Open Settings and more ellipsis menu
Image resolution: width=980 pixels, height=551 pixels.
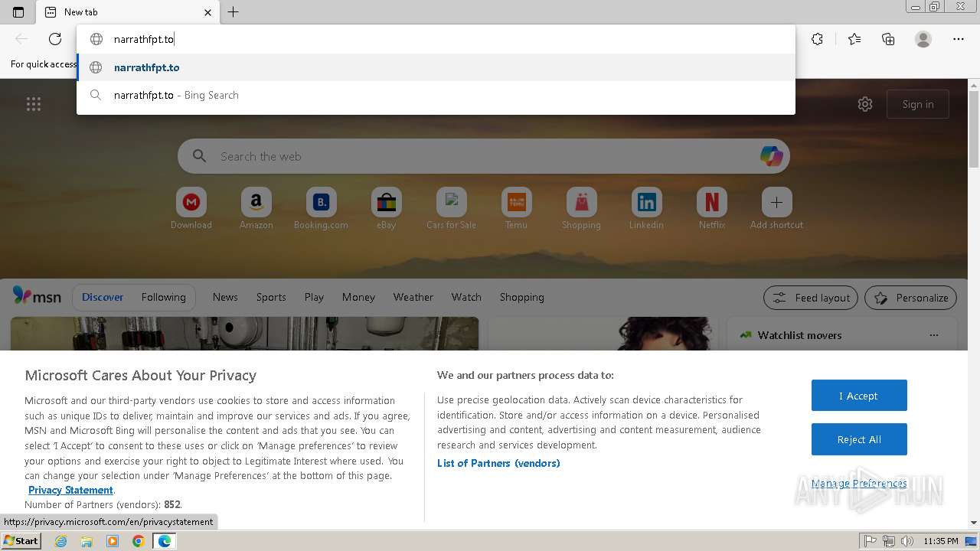pyautogui.click(x=959, y=39)
